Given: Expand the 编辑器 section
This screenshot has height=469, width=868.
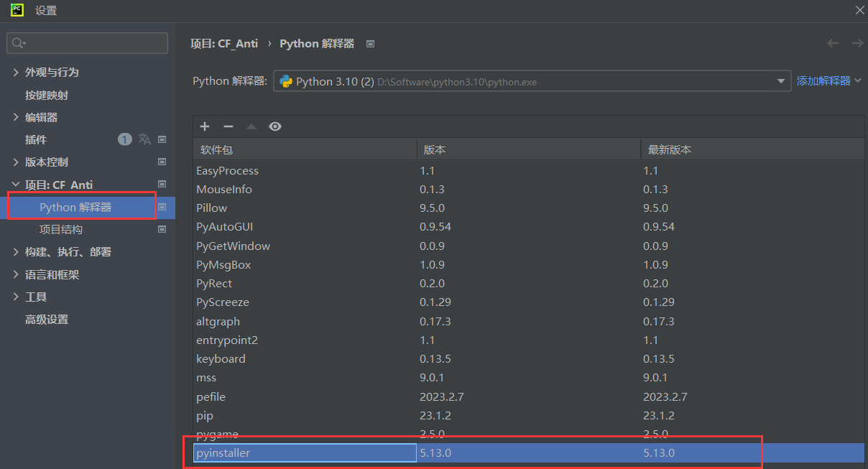Looking at the screenshot, I should [x=16, y=117].
